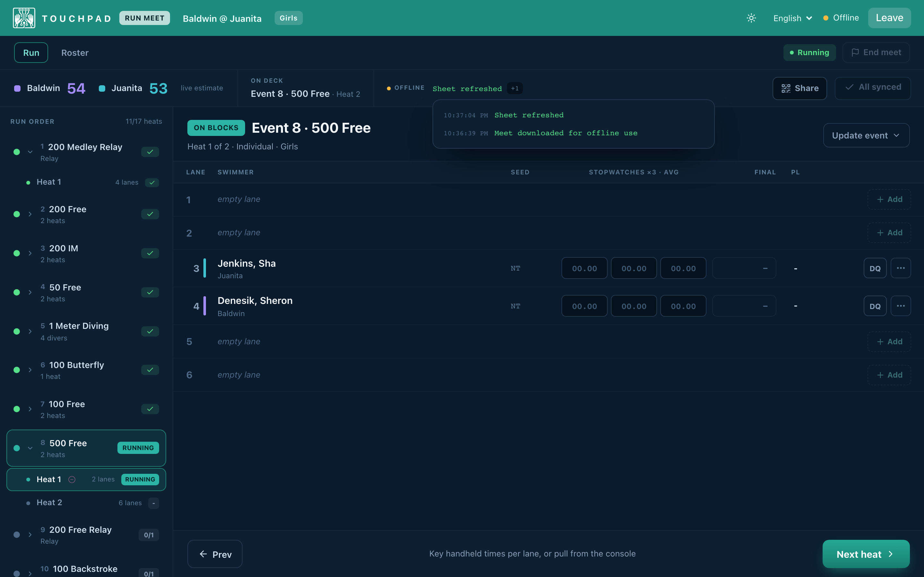The height and width of the screenshot is (577, 924).
Task: Add a swimmer to lane 1
Action: point(889,199)
